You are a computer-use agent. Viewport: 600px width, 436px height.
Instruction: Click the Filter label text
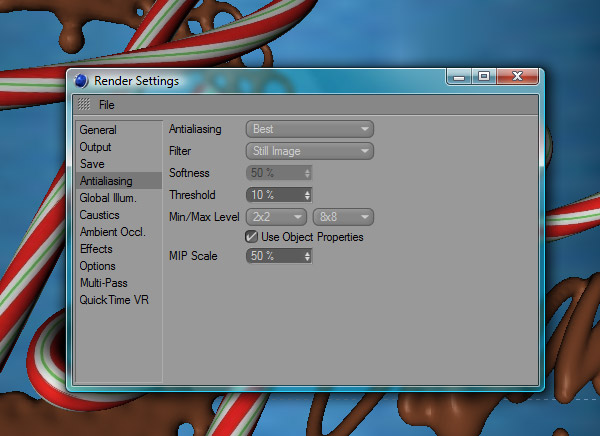(180, 151)
